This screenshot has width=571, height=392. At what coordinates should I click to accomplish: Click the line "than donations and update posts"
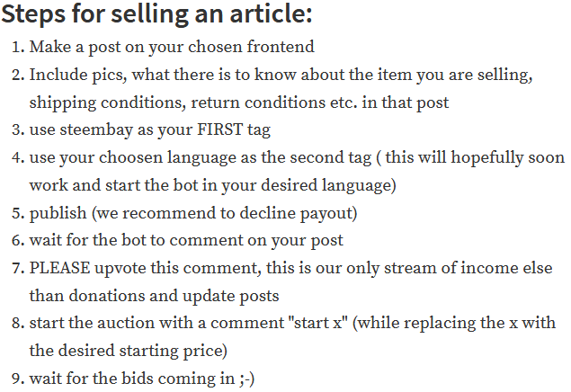[x=154, y=296]
